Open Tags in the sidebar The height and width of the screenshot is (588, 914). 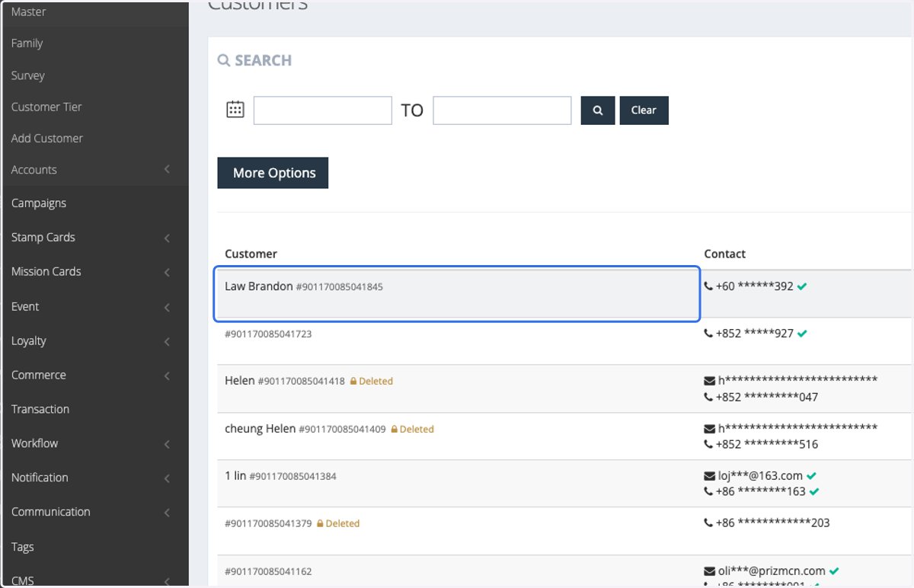pyautogui.click(x=22, y=547)
